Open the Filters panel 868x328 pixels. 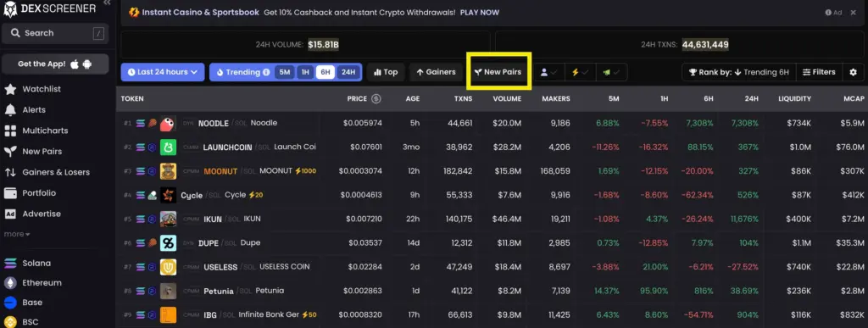(820, 72)
